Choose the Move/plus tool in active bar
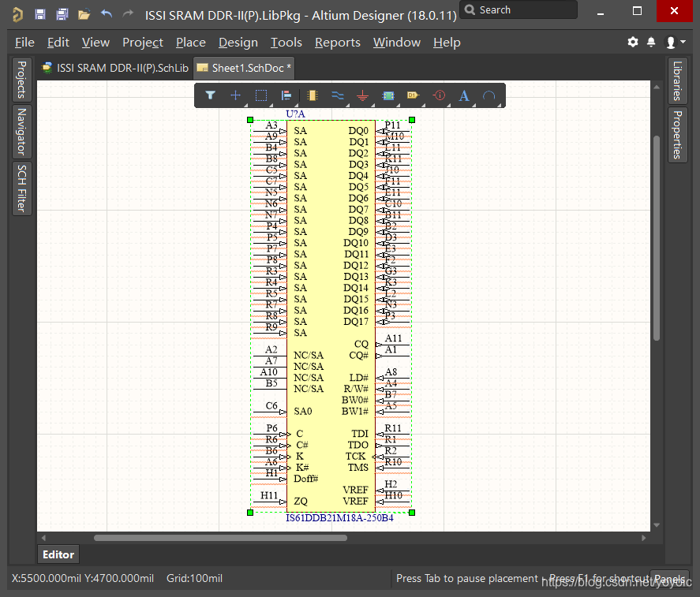Viewport: 700px width, 597px height. point(235,95)
